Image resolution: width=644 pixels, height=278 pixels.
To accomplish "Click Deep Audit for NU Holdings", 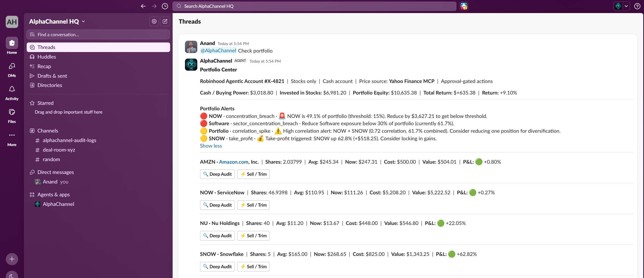I will (217, 236).
